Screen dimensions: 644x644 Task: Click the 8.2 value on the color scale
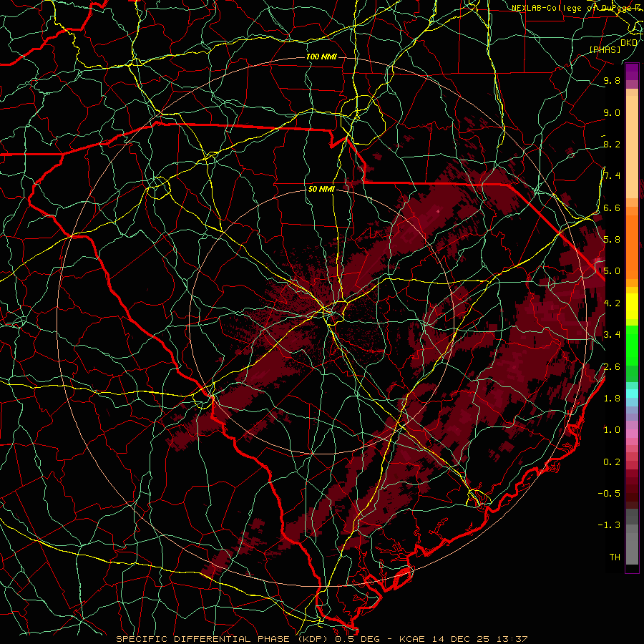tap(612, 144)
